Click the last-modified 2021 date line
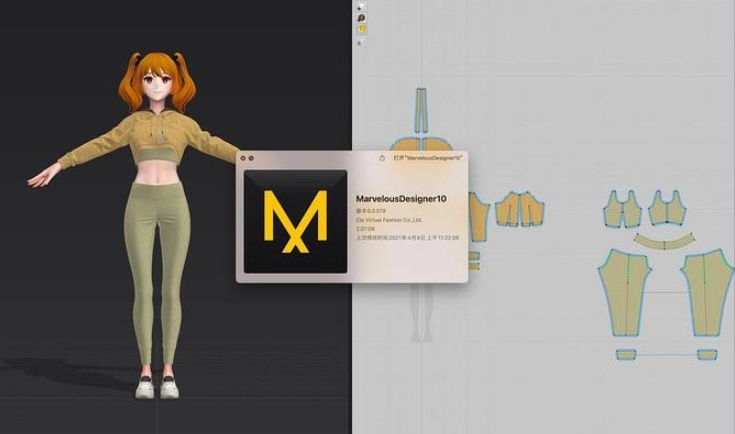 pyautogui.click(x=407, y=238)
